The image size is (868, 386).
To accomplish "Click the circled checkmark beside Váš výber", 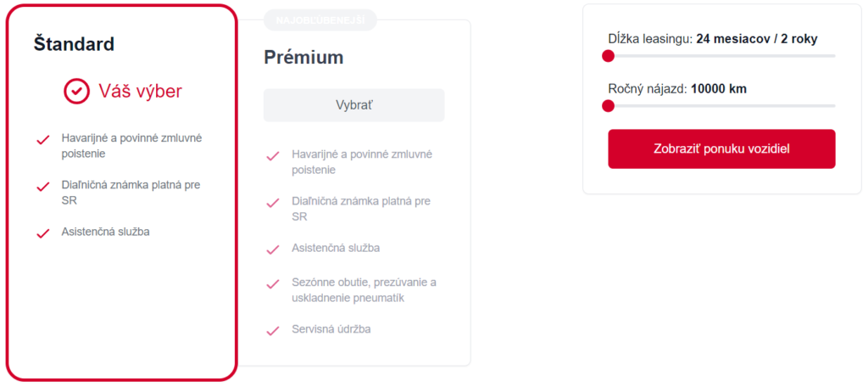I will 77,91.
